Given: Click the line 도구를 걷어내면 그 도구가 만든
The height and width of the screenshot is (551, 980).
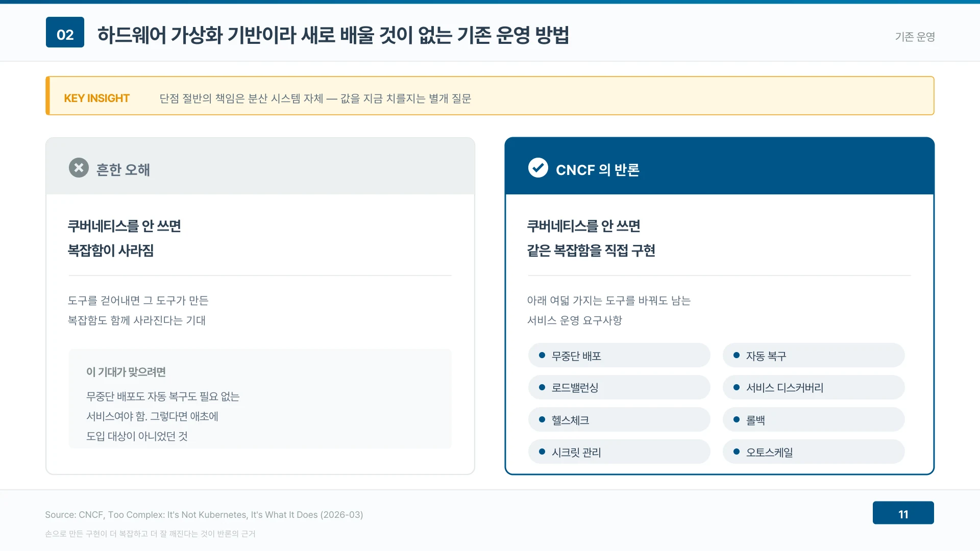Looking at the screenshot, I should coord(138,300).
